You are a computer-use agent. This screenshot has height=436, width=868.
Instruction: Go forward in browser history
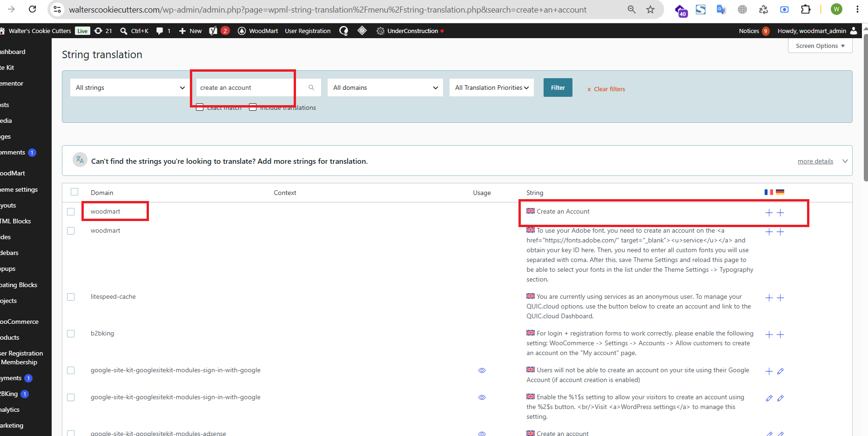12,9
